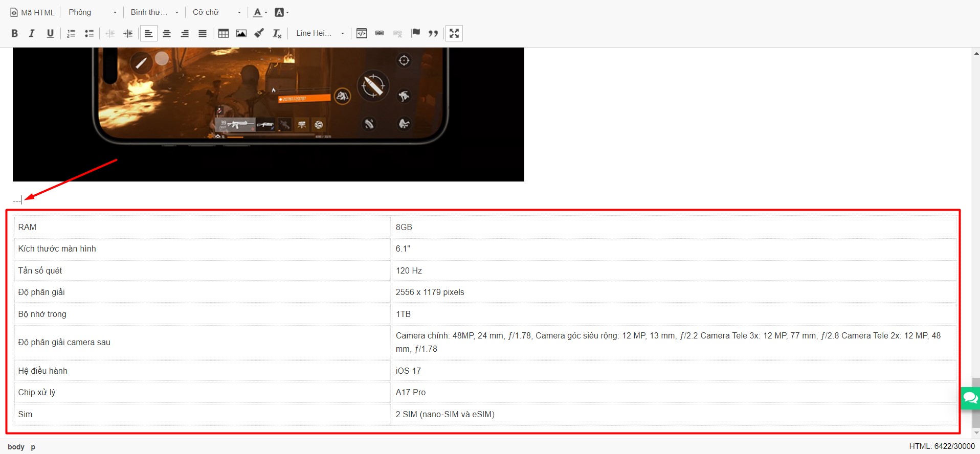This screenshot has height=454, width=980.
Task: Toggle underline formatting
Action: click(50, 33)
